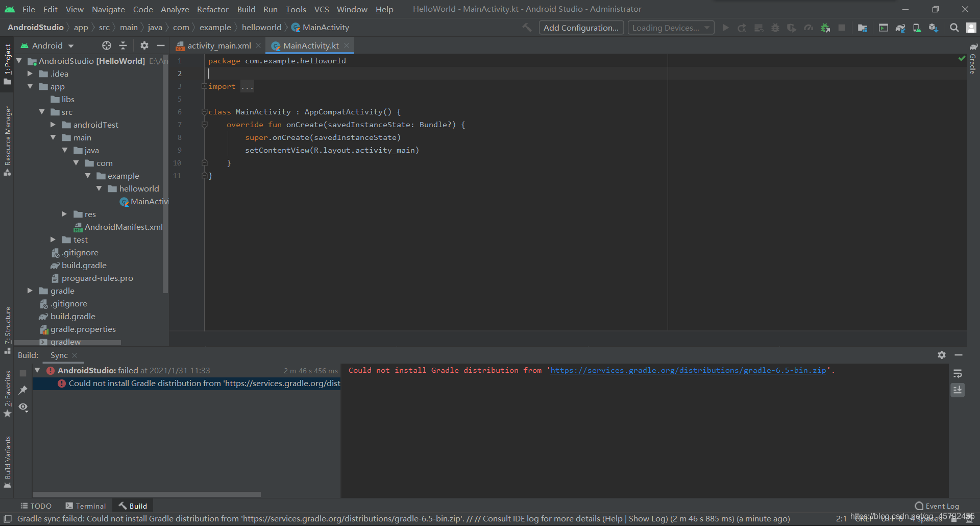Click the Apply Changes and Restart Activity icon
The image size is (980, 526).
click(742, 28)
